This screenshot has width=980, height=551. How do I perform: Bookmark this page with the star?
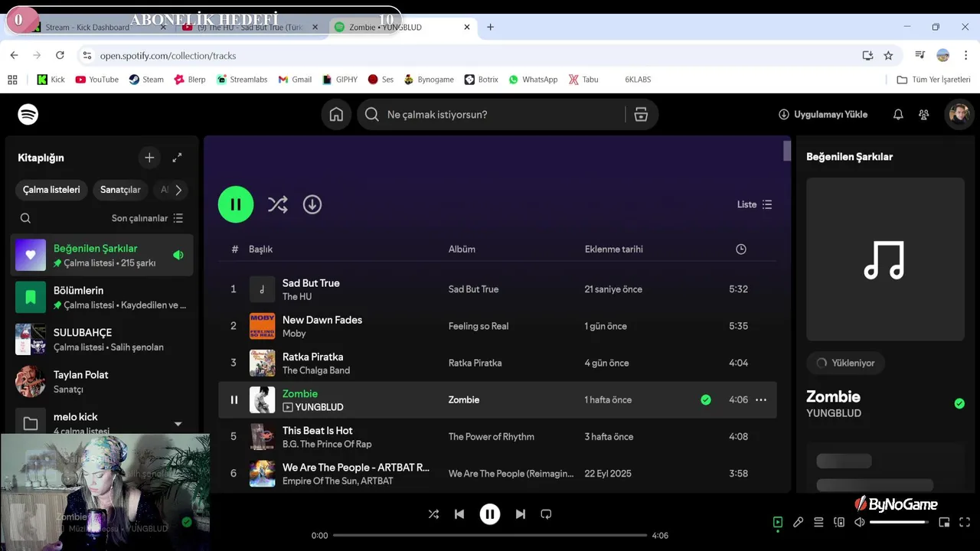pos(888,55)
